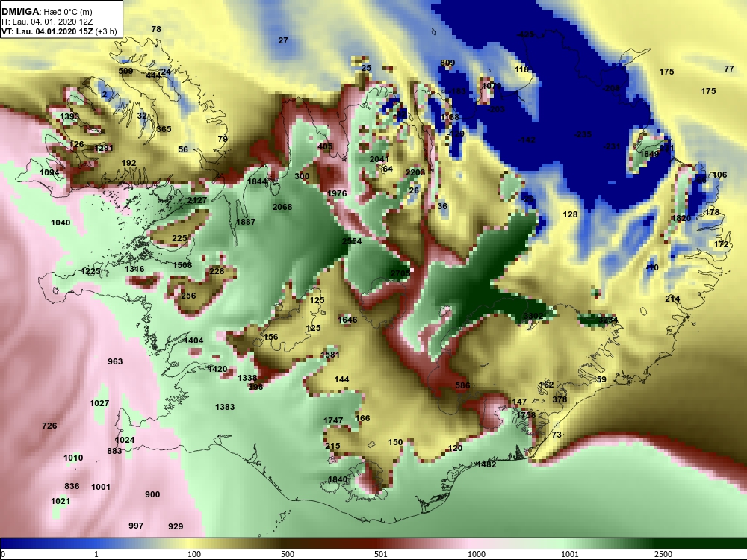This screenshot has height=560, width=747.
Task: Click the color scale label '2500'
Action: coord(663,554)
